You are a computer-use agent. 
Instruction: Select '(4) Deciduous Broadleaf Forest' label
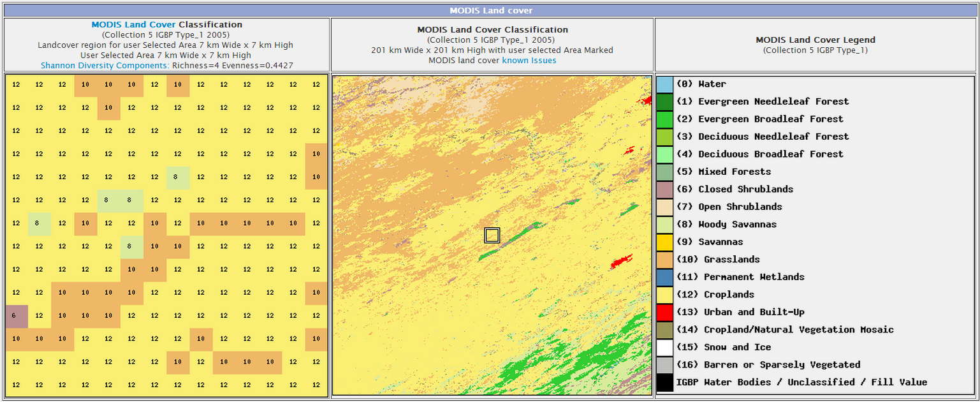point(760,154)
